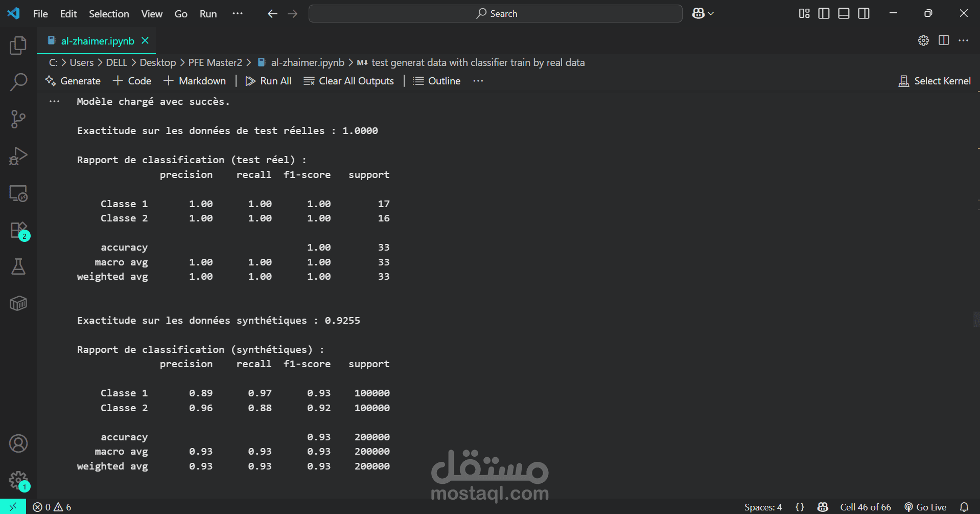Open the Run and Debug view
980x514 pixels.
pyautogui.click(x=18, y=156)
